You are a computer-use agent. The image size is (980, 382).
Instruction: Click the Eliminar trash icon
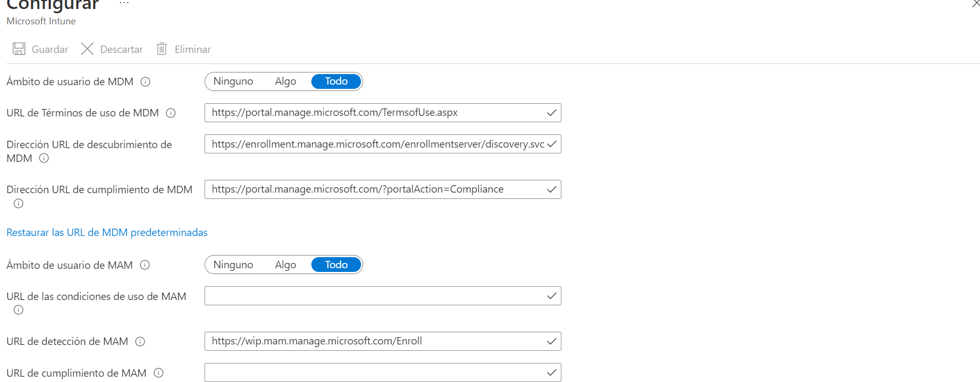162,49
